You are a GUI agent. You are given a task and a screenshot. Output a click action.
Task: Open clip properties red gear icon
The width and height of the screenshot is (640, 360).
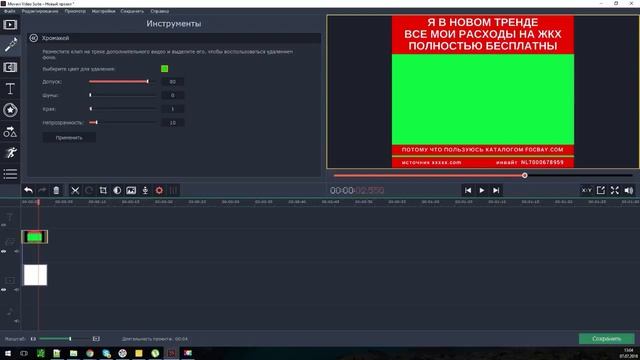[x=159, y=190]
